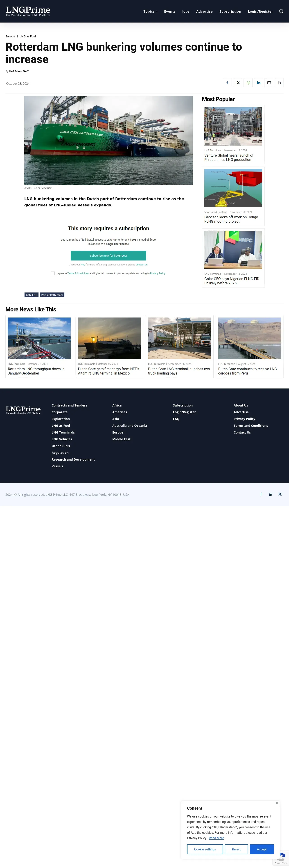This screenshot has height=868, width=289.
Task: Open Rotterdam LNG throughput down article
Action: (x=36, y=371)
